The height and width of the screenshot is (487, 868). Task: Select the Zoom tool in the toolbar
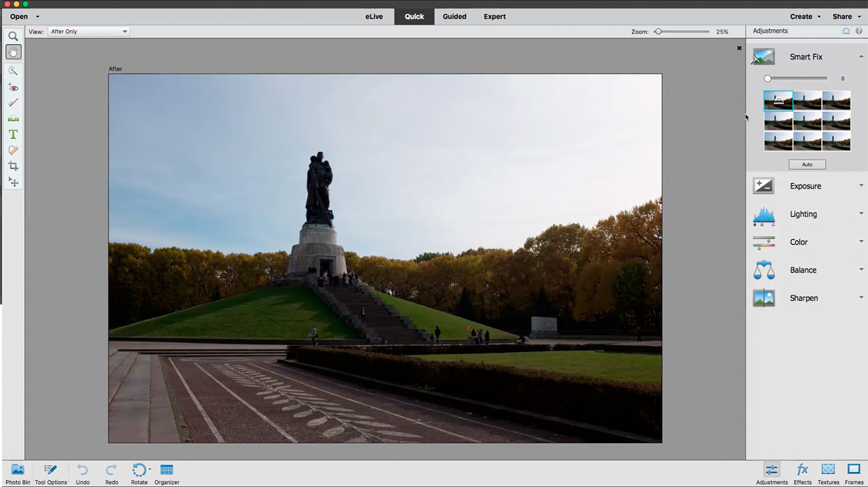[x=13, y=36]
